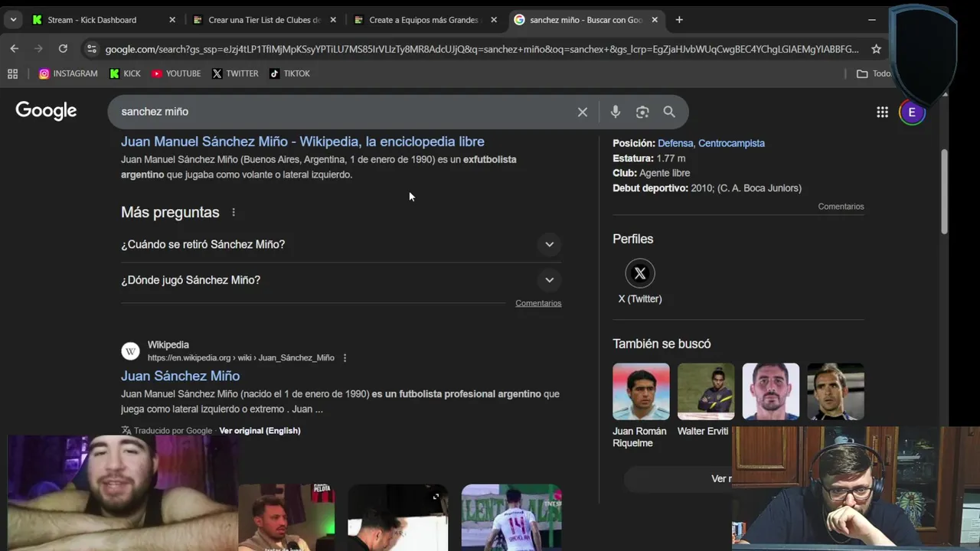Click the browser address bar URL

coord(482,49)
